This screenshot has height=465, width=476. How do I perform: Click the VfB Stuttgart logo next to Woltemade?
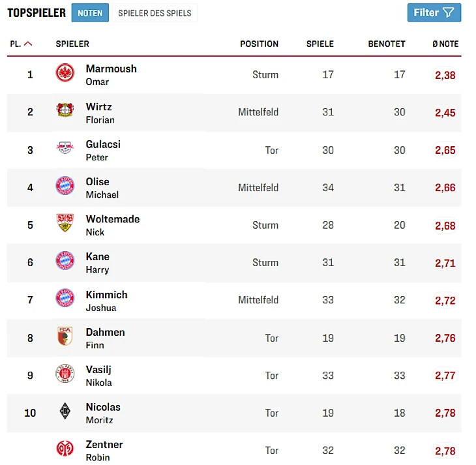point(65,223)
